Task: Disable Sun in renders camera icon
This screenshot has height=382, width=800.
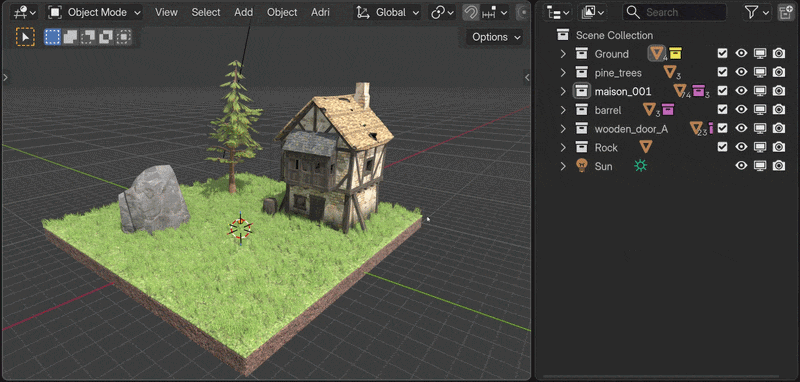Action: click(779, 166)
